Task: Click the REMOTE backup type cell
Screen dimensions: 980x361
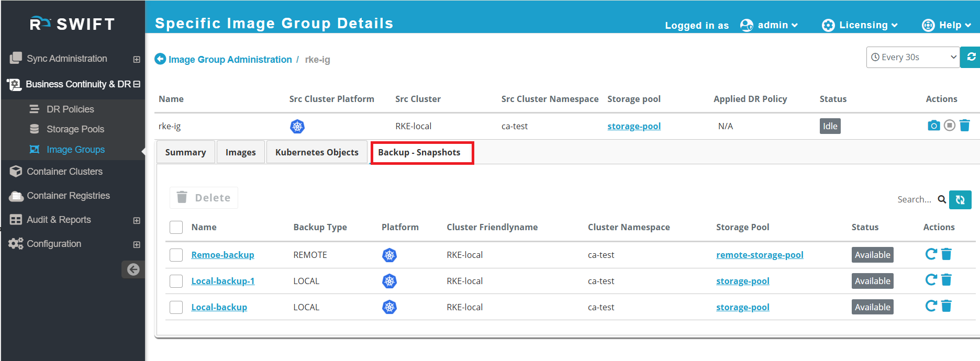Action: pos(310,255)
